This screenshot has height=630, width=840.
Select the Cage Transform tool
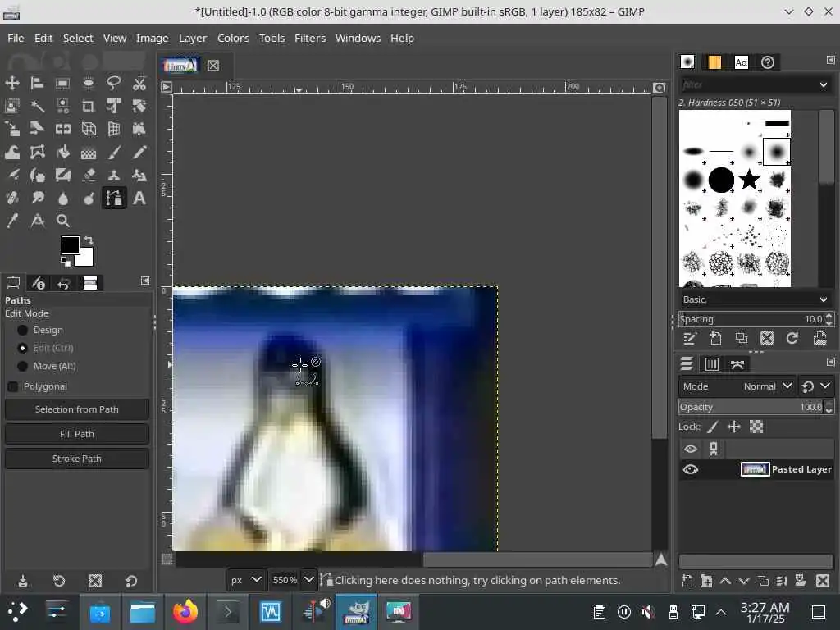click(37, 152)
